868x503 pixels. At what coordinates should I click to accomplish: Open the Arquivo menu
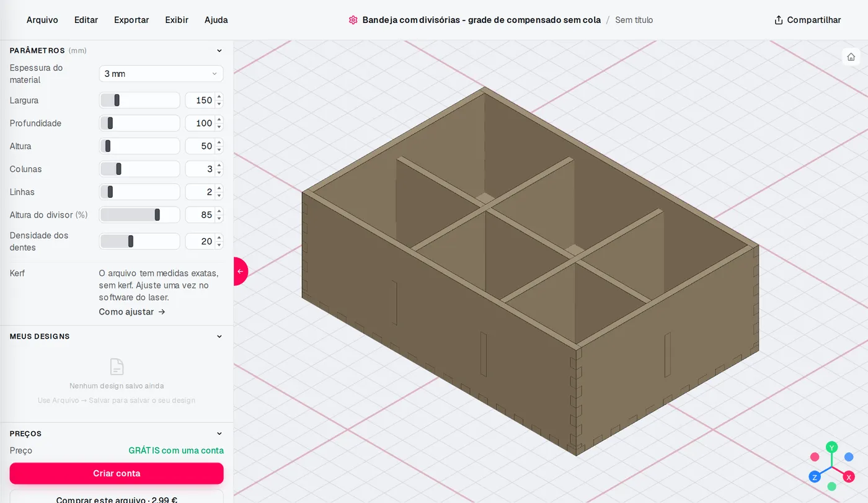(x=42, y=20)
